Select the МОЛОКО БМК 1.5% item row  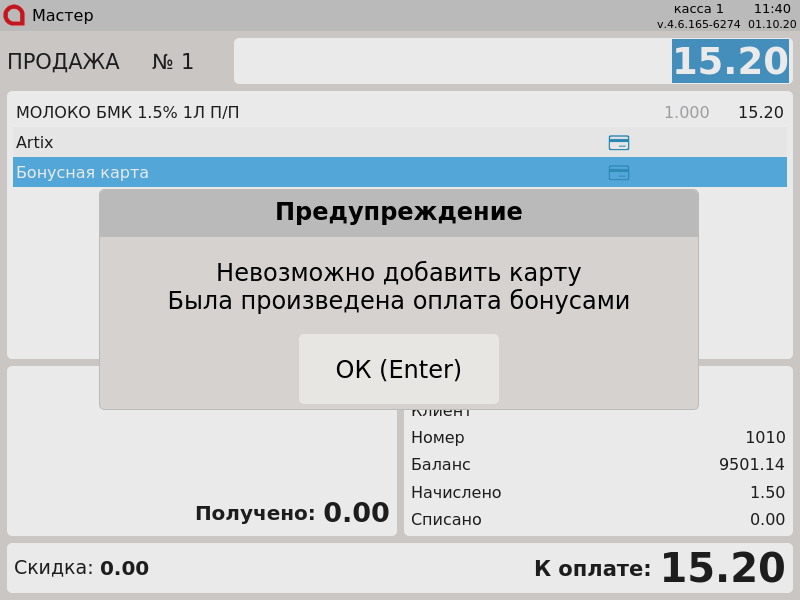pyautogui.click(x=300, y=113)
